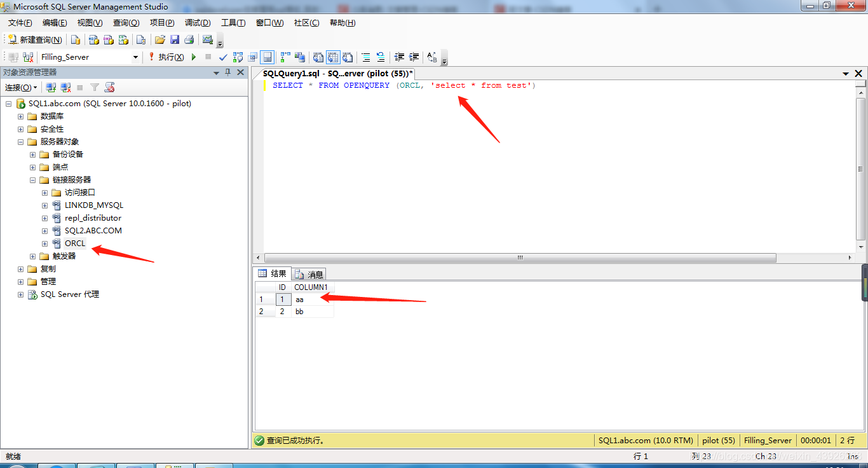Expand the LINKDB_MYSQL linked server
Viewport: 868px width, 468px height.
pos(45,205)
